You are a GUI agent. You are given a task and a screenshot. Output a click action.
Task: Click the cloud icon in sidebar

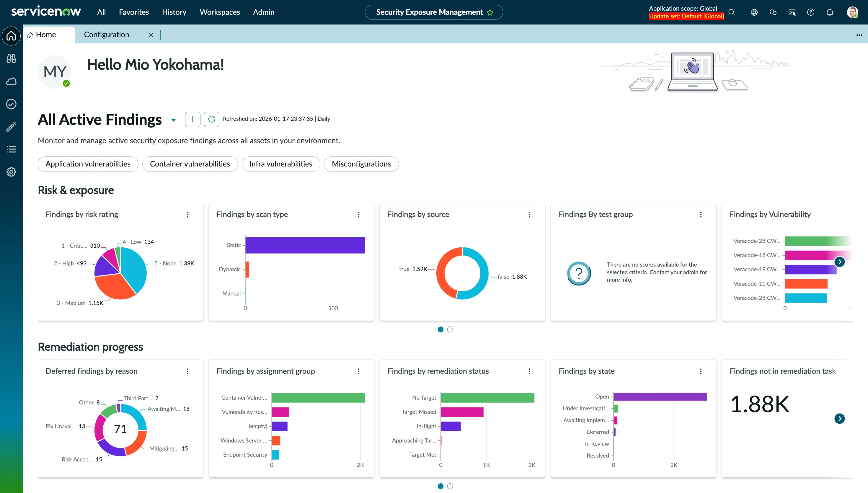pyautogui.click(x=11, y=81)
